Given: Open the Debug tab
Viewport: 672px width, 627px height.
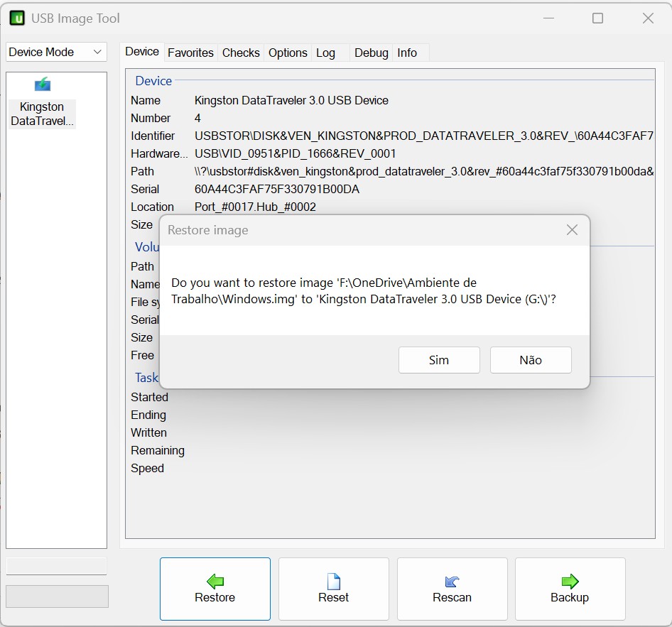Looking at the screenshot, I should tap(371, 53).
